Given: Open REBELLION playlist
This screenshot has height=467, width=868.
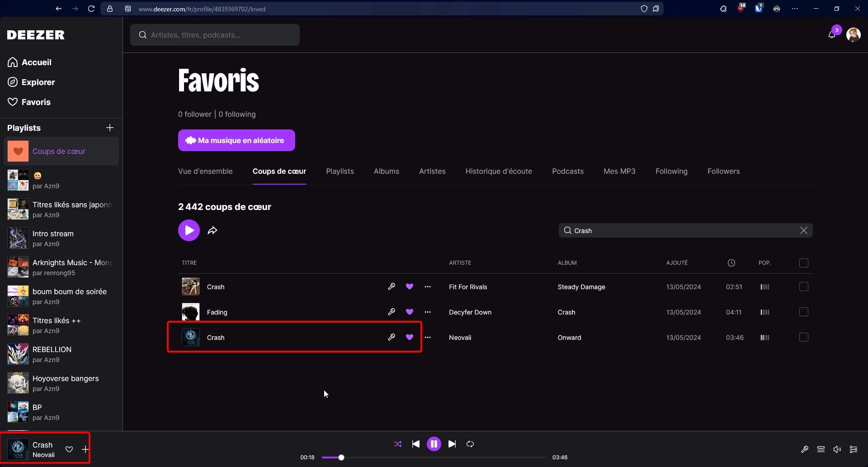Looking at the screenshot, I should [61, 354].
